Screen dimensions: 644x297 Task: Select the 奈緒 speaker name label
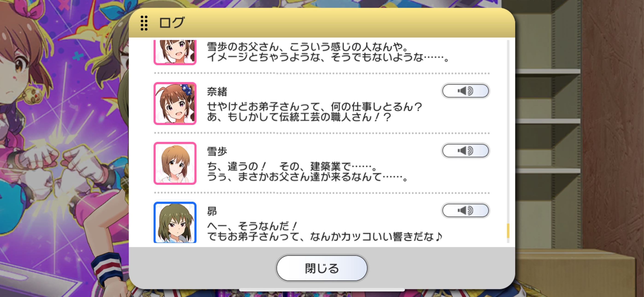point(217,91)
